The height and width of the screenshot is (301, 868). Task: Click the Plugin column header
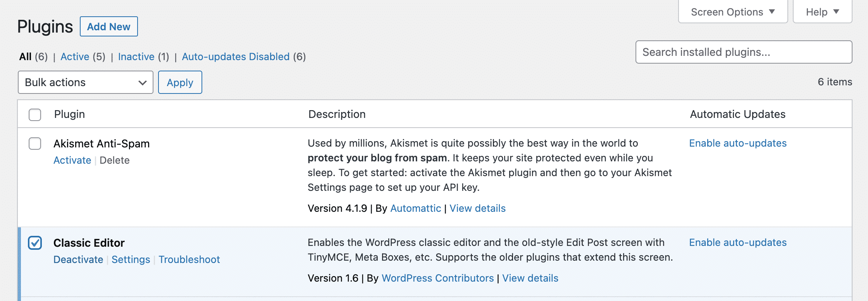click(70, 114)
